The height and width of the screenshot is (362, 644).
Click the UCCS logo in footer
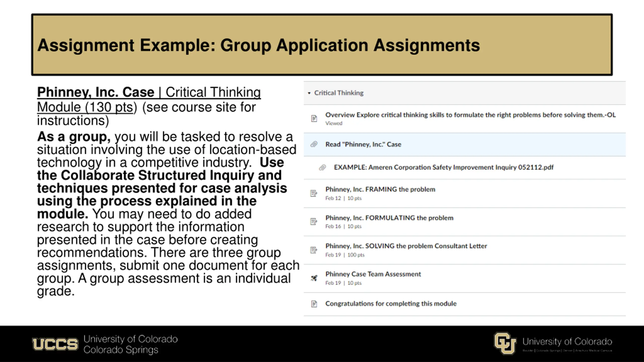click(55, 344)
